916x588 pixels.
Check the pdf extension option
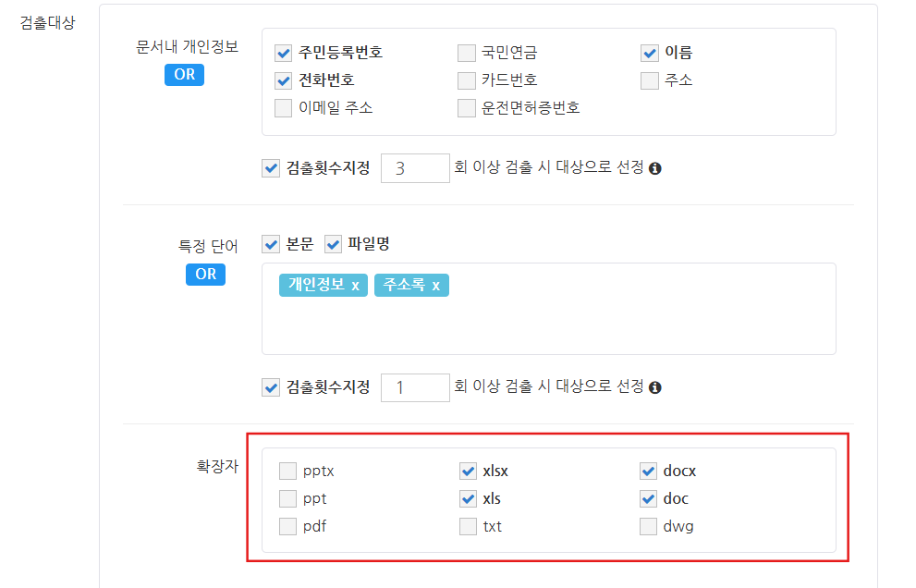coord(288,527)
